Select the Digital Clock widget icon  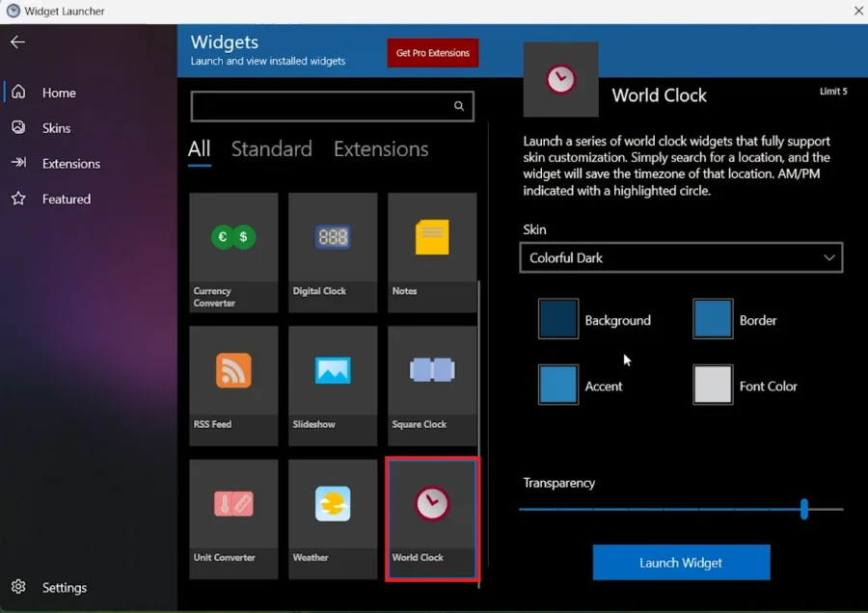(x=333, y=237)
